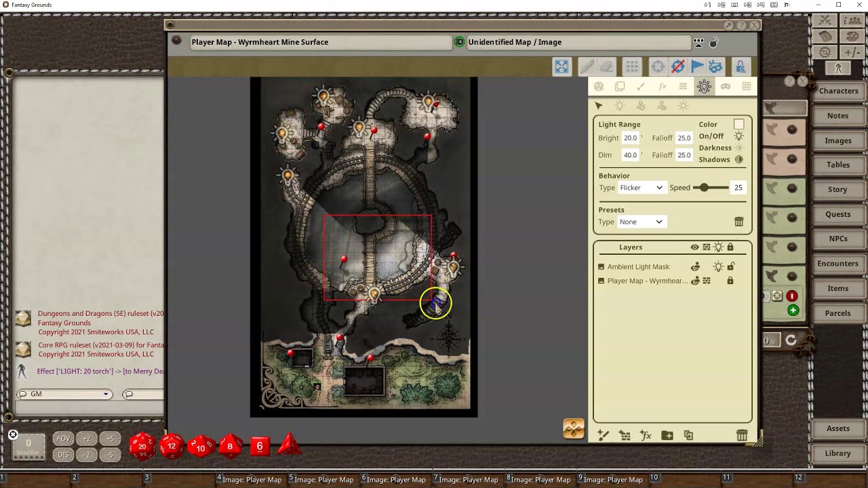This screenshot has height=488, width=868.
Task: Open the Characters sidebar button
Action: (838, 91)
